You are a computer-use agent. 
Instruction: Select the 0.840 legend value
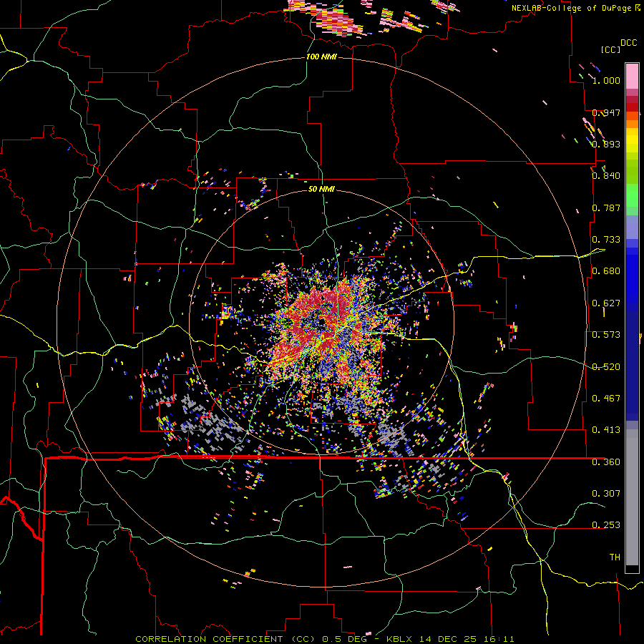click(606, 176)
